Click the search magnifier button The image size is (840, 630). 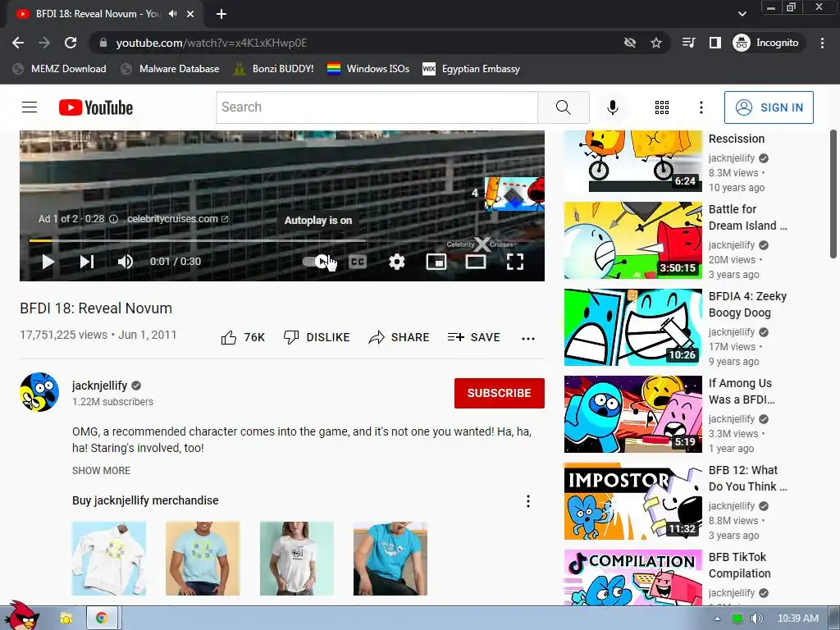click(x=563, y=107)
